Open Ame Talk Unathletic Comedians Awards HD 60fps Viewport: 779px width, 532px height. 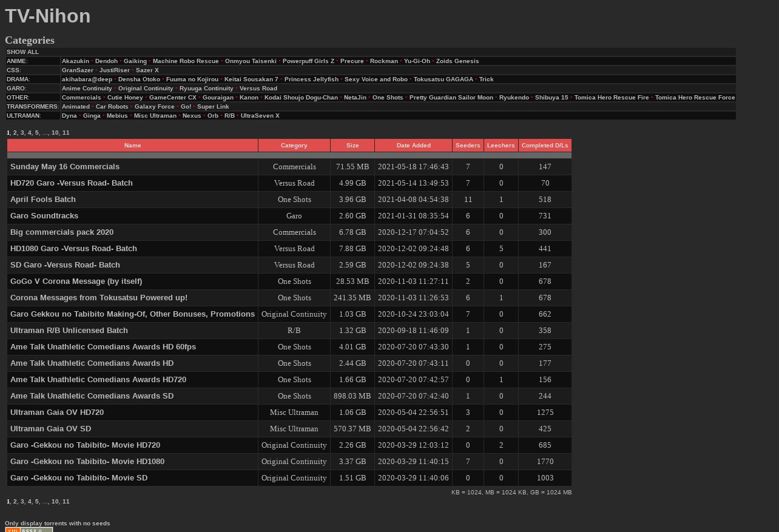coord(103,347)
